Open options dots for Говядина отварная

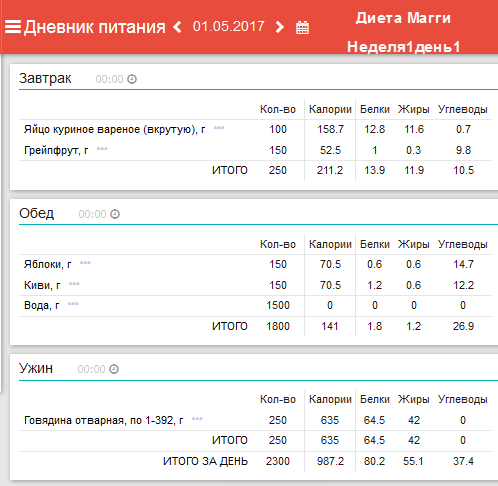(x=197, y=419)
